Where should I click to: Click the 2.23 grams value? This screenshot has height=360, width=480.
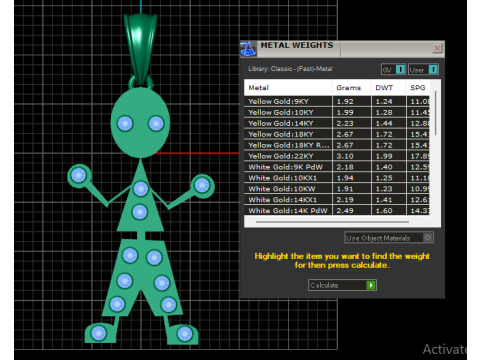coord(345,123)
